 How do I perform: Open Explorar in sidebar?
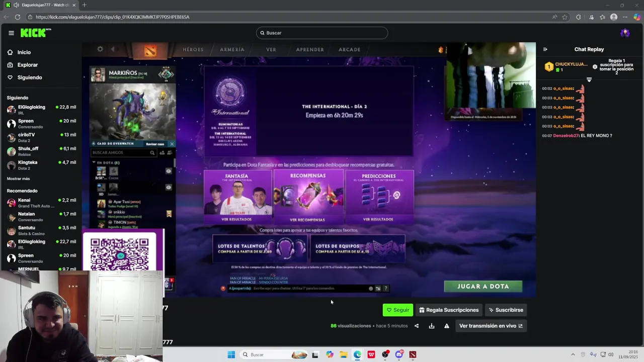click(23, 65)
